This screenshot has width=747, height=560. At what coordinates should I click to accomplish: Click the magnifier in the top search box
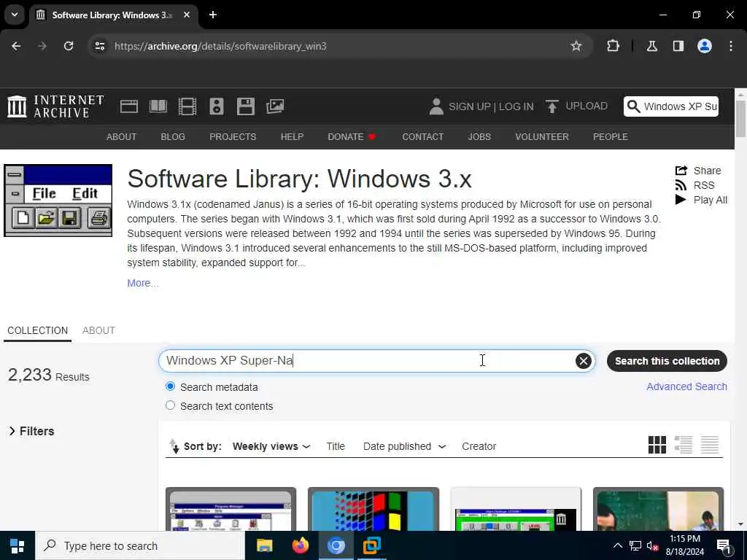[x=633, y=106]
